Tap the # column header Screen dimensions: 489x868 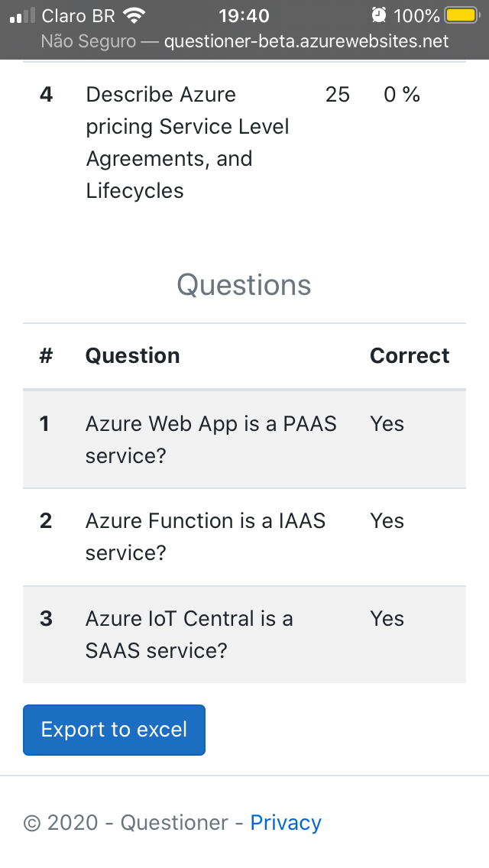point(46,355)
